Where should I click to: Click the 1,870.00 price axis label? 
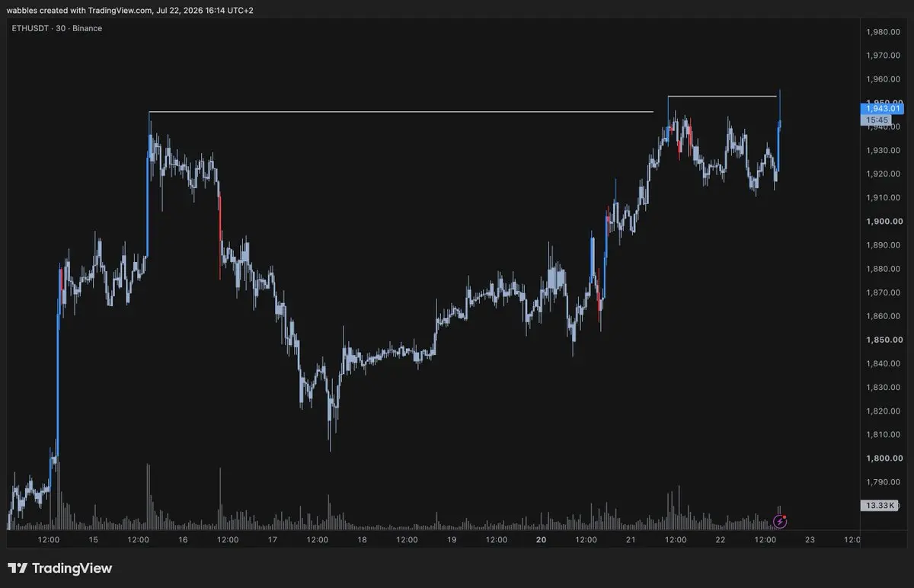pyautogui.click(x=884, y=292)
